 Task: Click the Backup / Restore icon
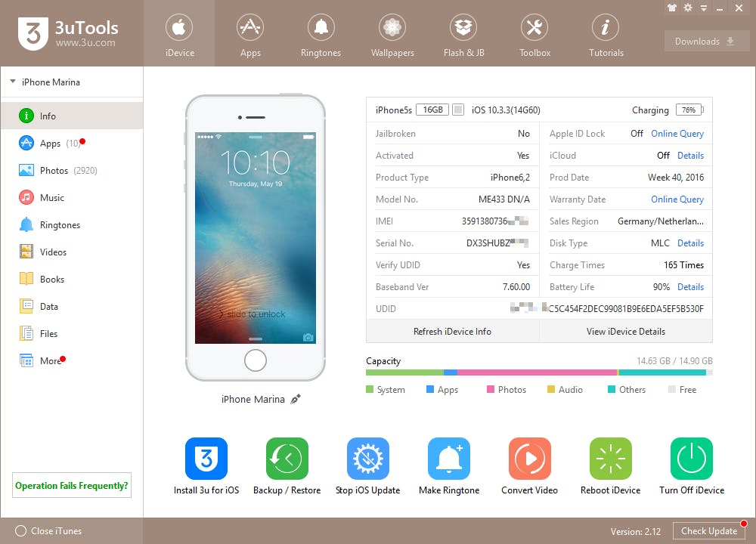coord(287,458)
